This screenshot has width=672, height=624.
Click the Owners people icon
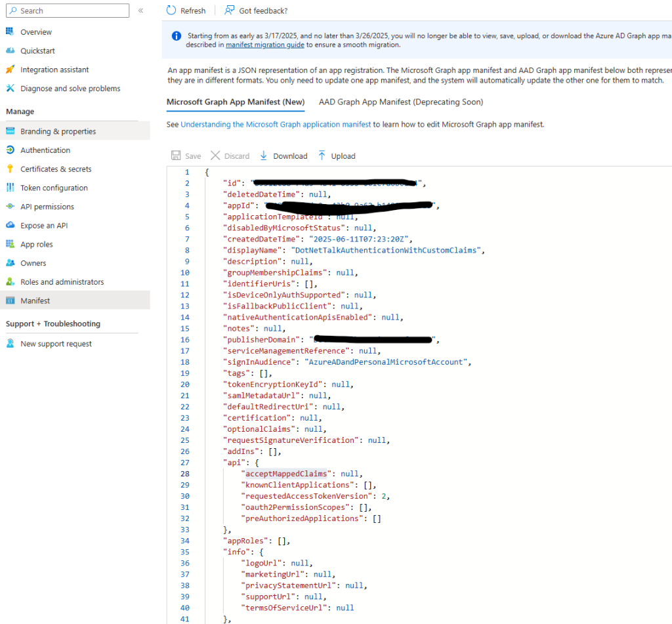click(x=10, y=263)
